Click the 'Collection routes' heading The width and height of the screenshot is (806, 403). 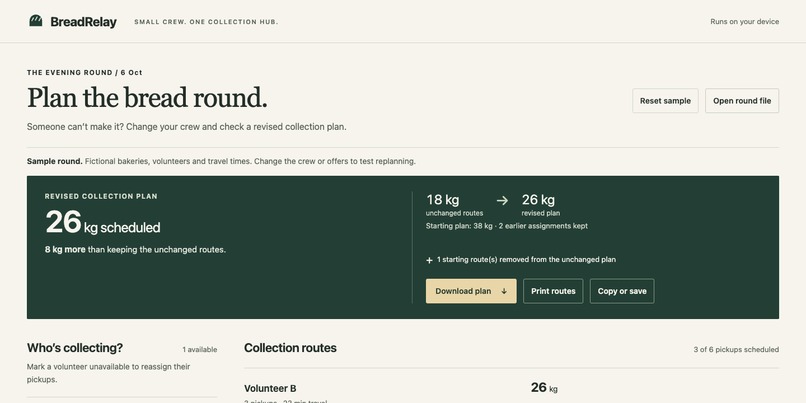pos(290,348)
